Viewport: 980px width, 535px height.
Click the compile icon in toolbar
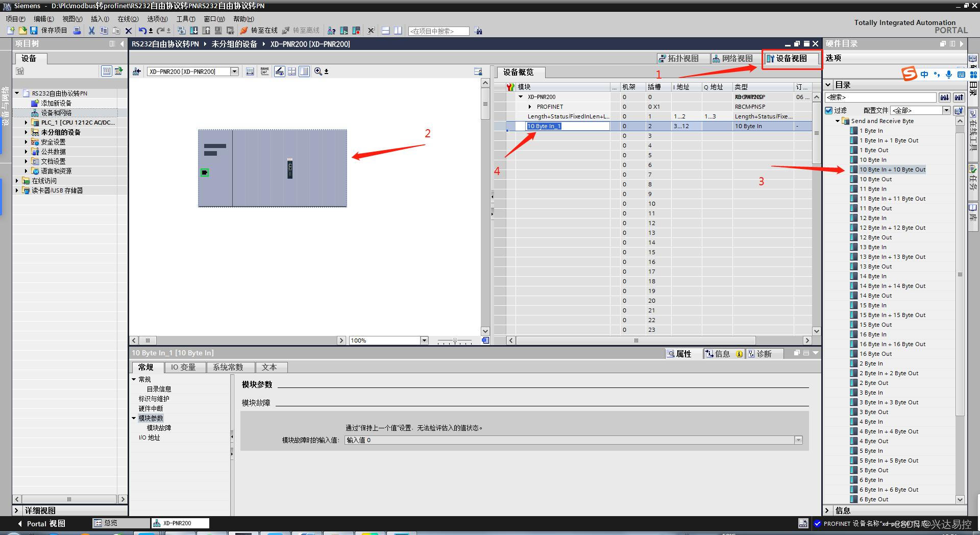[x=181, y=31]
